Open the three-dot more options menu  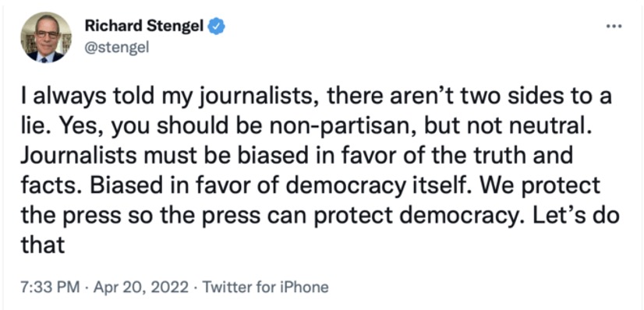(x=614, y=27)
